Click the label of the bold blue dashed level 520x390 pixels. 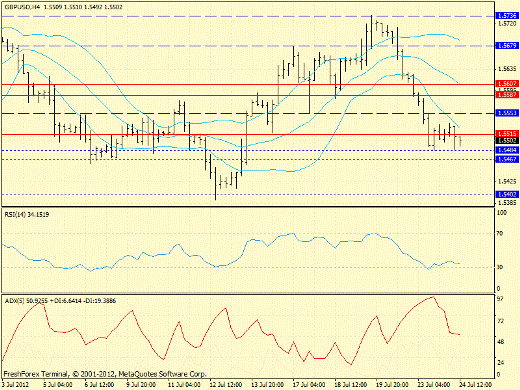pos(507,113)
